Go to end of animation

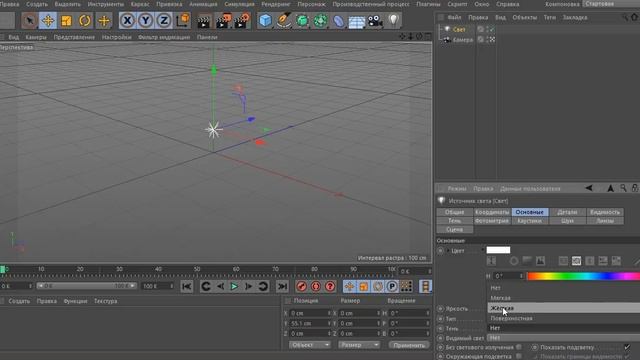(x=282, y=287)
